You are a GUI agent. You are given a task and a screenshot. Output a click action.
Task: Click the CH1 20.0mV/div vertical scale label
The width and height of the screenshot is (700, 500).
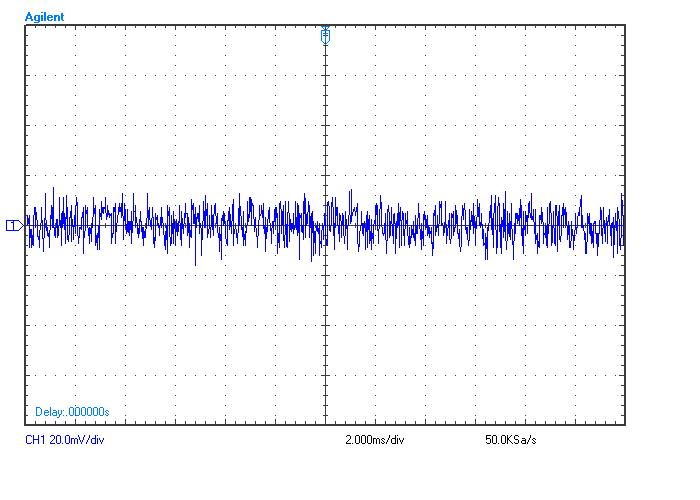(64, 440)
